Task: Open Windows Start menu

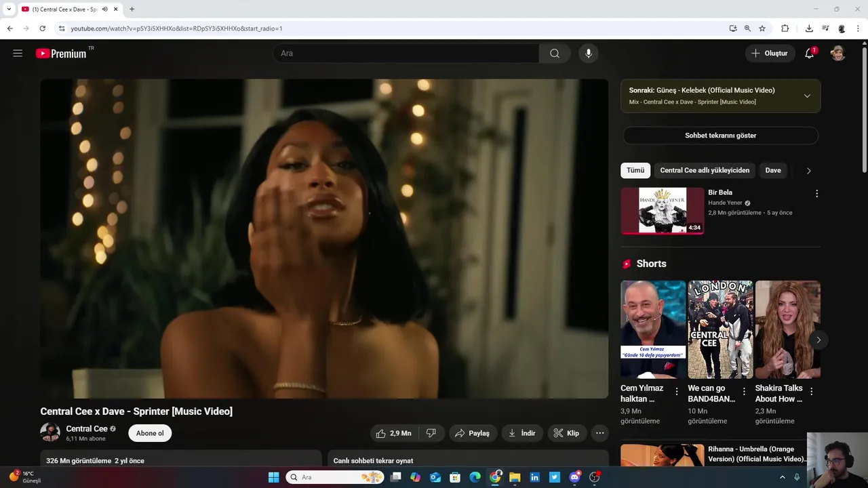Action: coord(273,477)
